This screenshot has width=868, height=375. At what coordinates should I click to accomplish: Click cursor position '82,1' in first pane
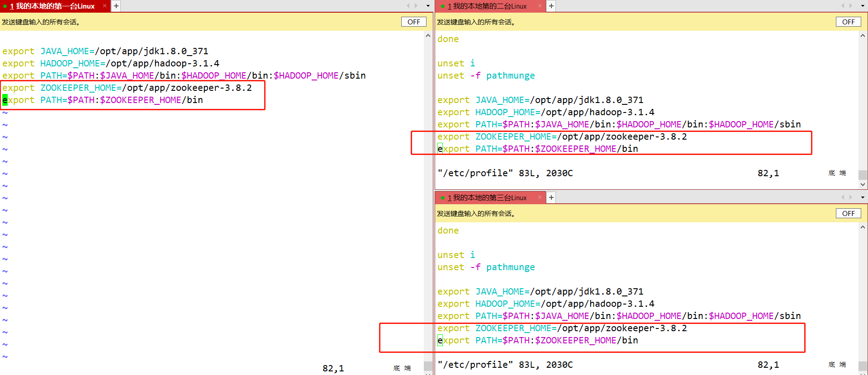[x=333, y=368]
